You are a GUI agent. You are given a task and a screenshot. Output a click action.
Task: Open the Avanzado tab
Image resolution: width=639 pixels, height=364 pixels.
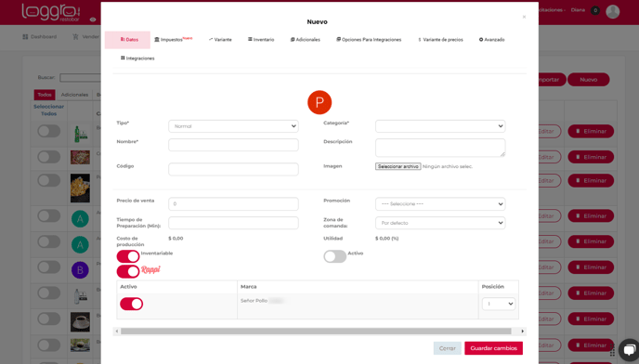[492, 40]
